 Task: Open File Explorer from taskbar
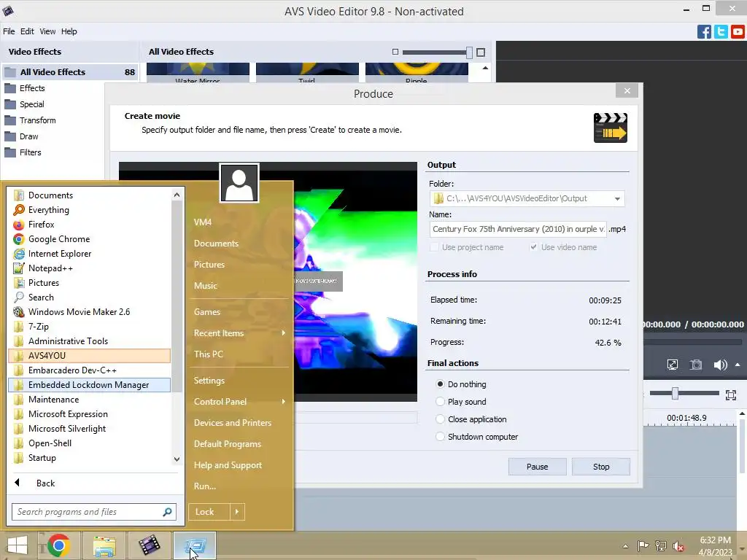tap(104, 545)
